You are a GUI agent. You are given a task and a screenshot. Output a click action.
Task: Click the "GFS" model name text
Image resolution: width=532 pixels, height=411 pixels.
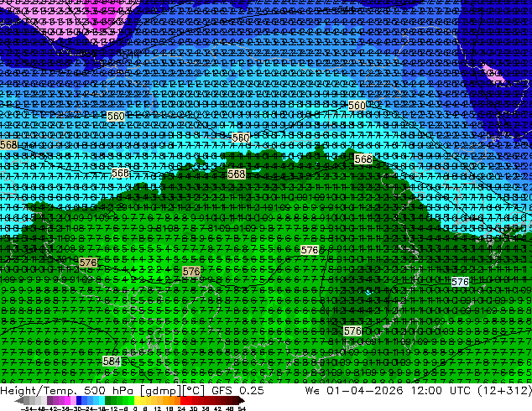222,390
